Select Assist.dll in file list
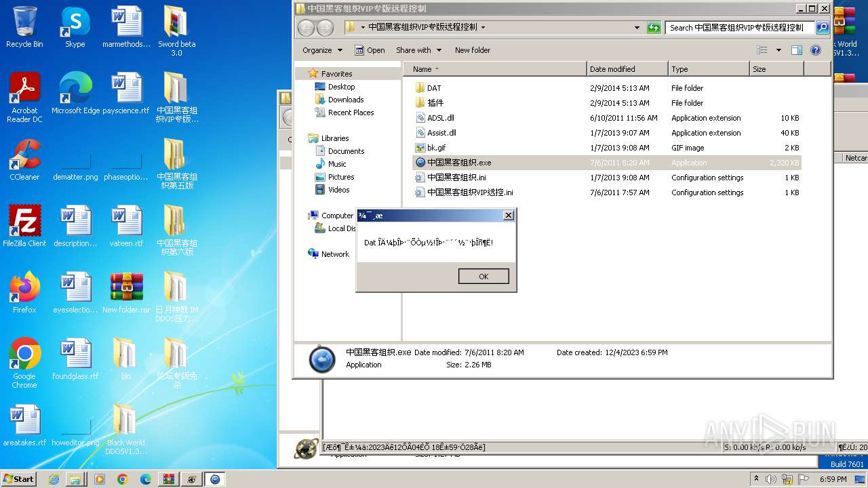 point(607,133)
